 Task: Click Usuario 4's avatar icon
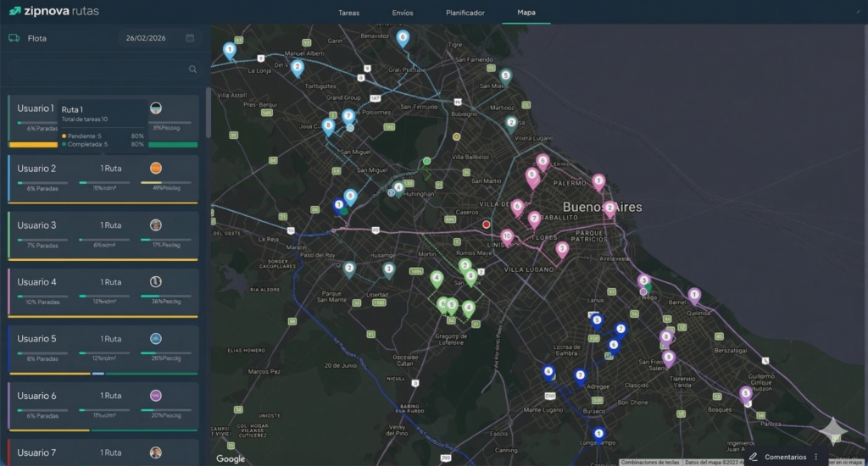tap(156, 281)
